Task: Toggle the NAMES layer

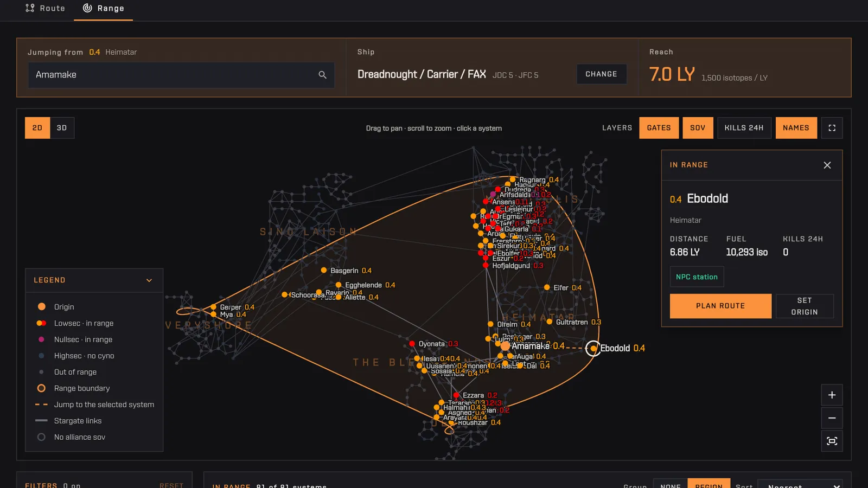Action: click(x=796, y=128)
